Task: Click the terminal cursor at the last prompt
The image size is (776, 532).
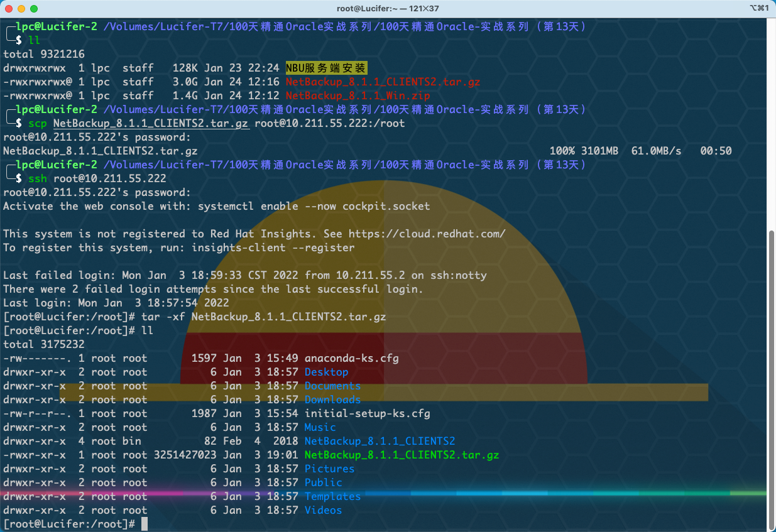Action: click(x=145, y=524)
